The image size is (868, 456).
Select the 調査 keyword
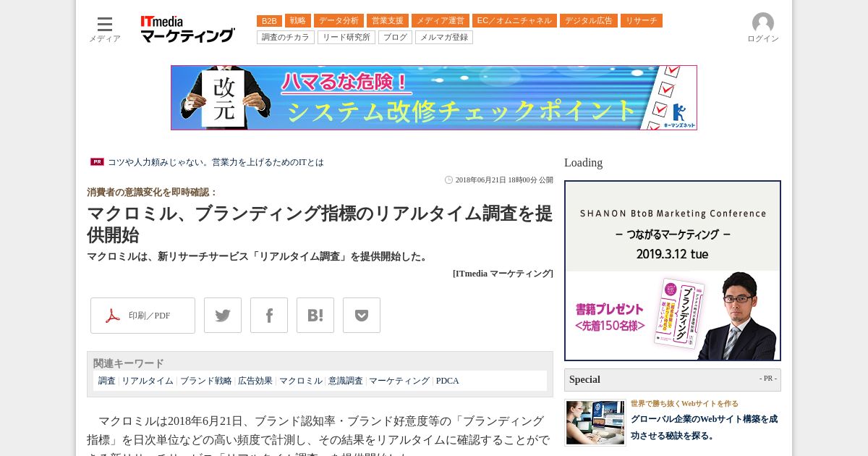pos(107,381)
